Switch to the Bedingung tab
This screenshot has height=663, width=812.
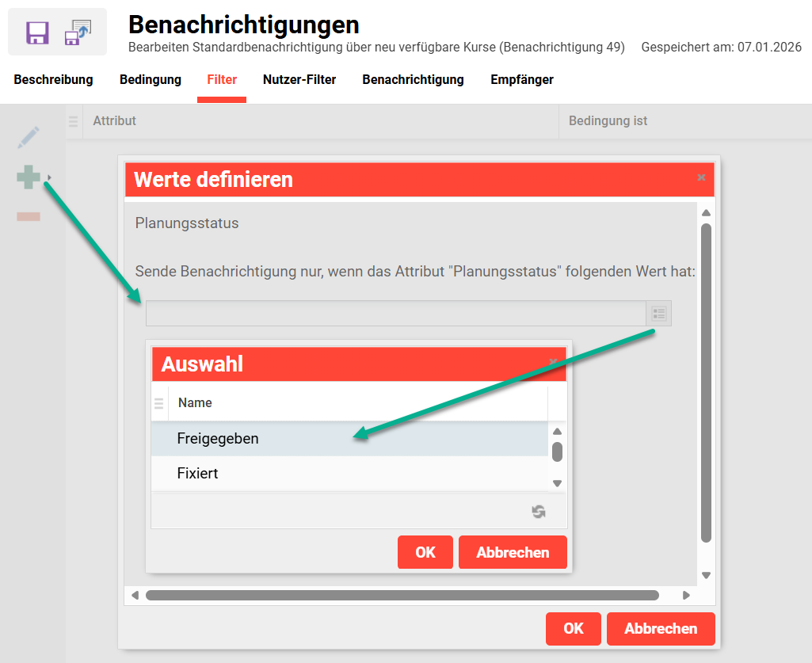(150, 79)
